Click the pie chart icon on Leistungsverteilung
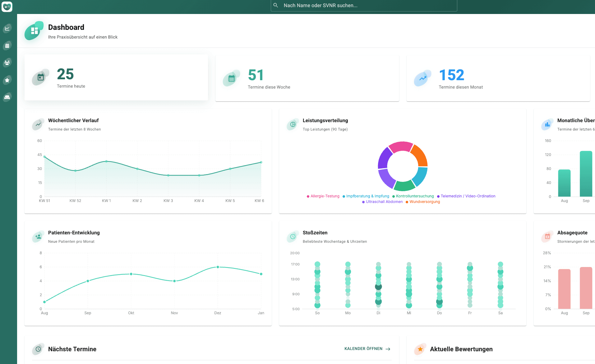 [292, 124]
